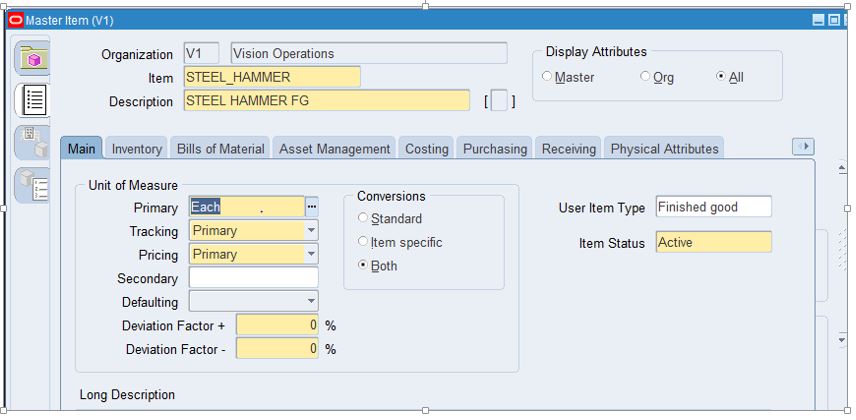Screen dimensions: 856x420
Task: Click the document and cube sidebar icon
Action: pyautogui.click(x=34, y=142)
